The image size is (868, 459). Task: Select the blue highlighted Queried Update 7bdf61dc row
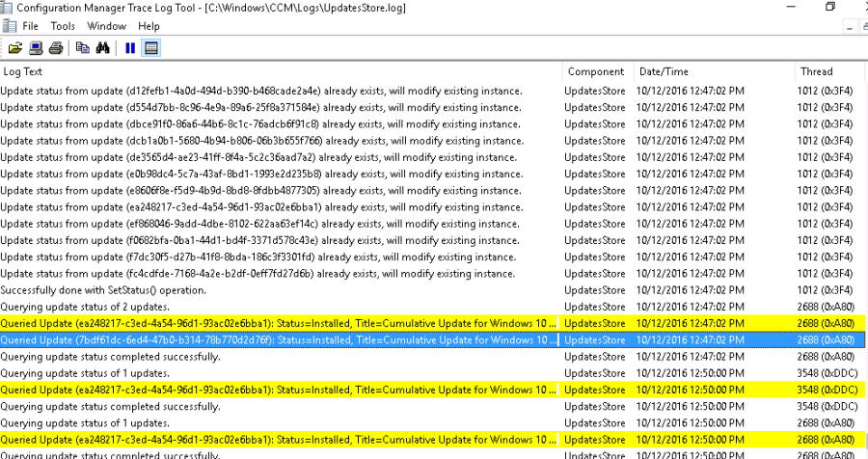tap(280, 339)
